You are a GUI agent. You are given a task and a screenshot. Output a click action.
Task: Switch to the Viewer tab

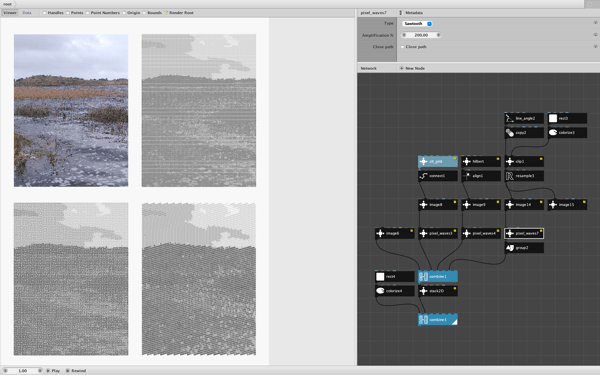point(10,13)
